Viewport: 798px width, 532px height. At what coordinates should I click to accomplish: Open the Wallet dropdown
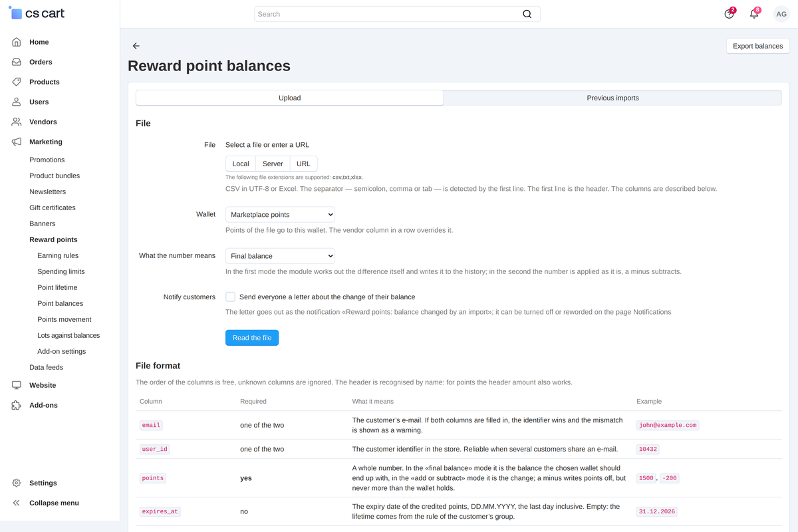pos(280,214)
